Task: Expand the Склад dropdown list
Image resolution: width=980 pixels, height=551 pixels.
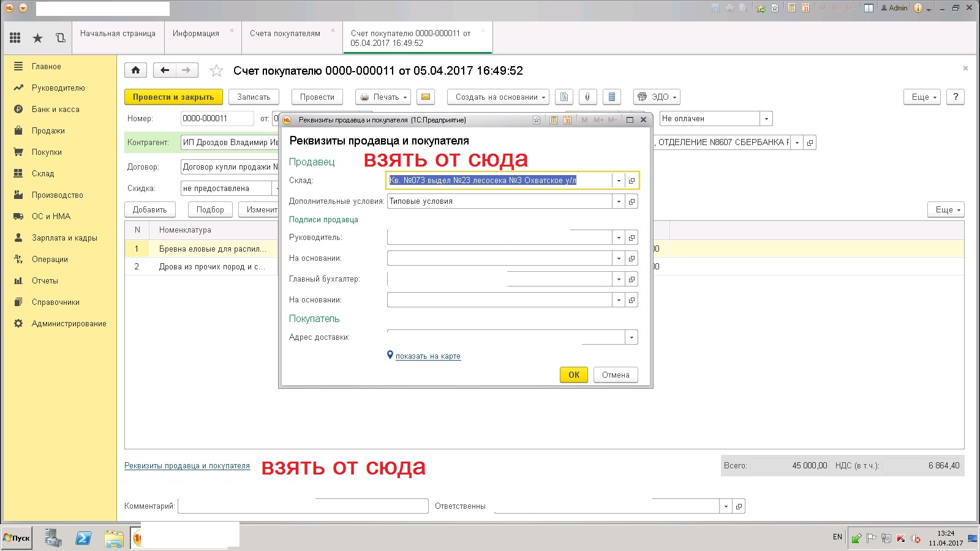Action: point(619,181)
